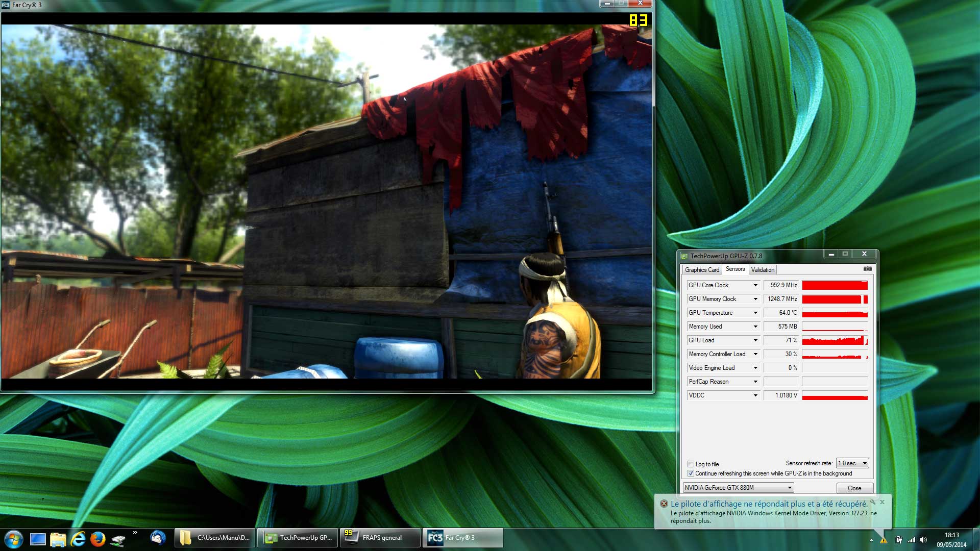Viewport: 980px width, 551px height.
Task: Click the Close button in GPU-Z
Action: click(x=854, y=488)
